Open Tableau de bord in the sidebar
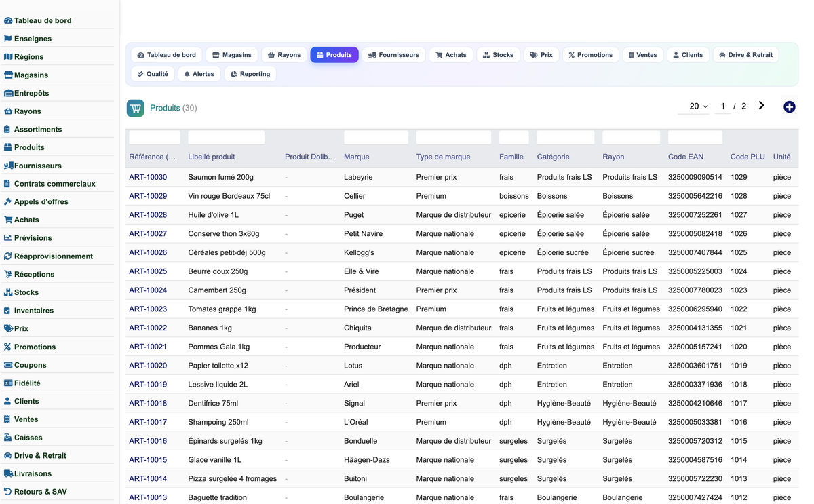This screenshot has width=814, height=504. (x=37, y=20)
